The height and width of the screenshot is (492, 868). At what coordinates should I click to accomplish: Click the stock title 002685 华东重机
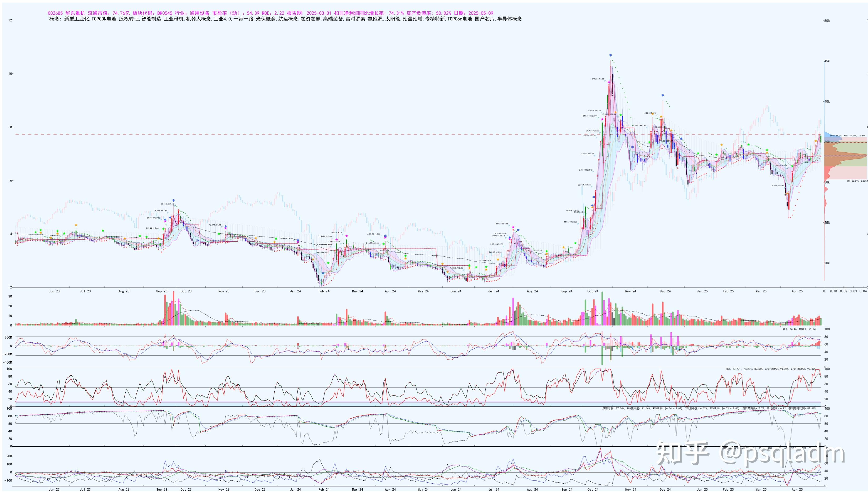pyautogui.click(x=67, y=13)
